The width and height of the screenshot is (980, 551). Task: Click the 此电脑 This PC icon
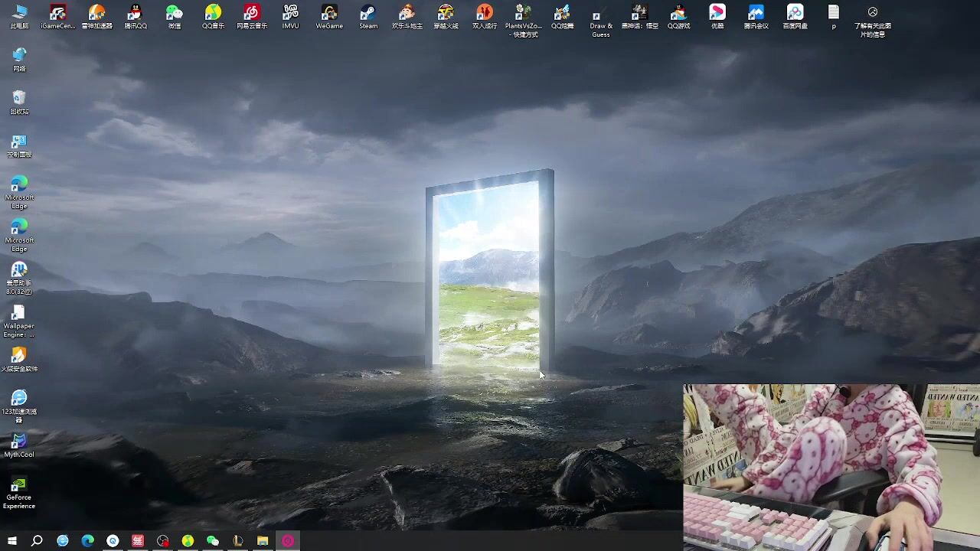pyautogui.click(x=19, y=15)
